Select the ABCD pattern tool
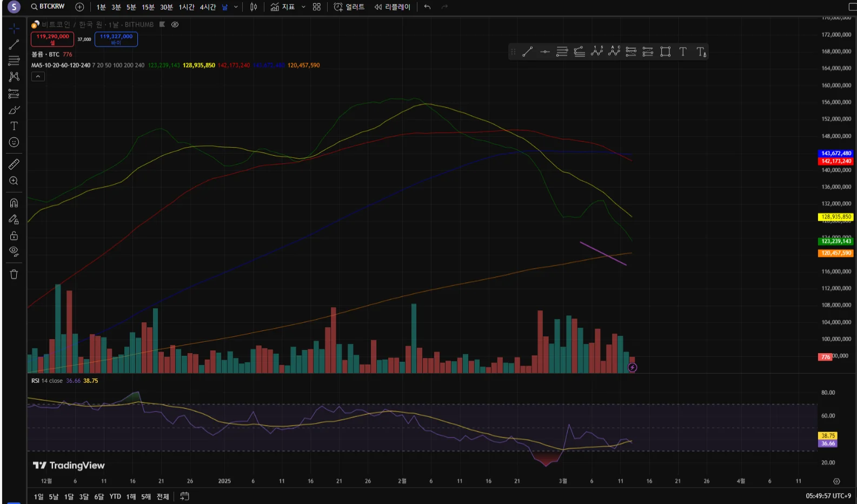 [x=614, y=52]
